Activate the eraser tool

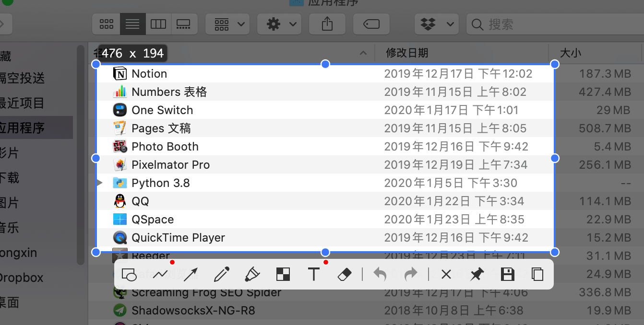point(344,274)
